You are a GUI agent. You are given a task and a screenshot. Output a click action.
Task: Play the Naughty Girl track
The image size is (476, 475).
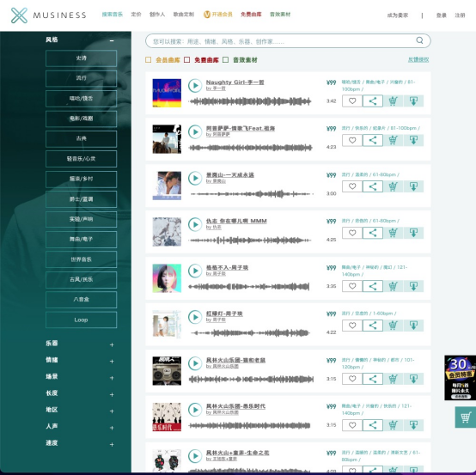coord(195,86)
